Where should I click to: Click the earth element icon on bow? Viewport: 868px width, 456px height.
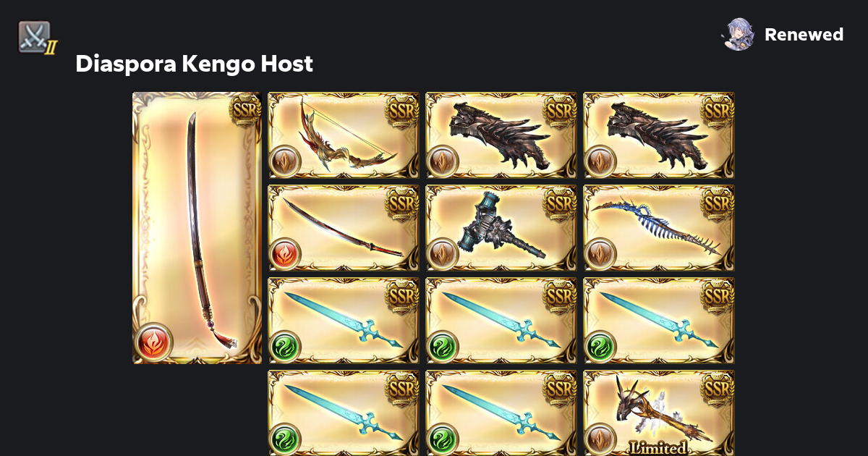(x=285, y=161)
